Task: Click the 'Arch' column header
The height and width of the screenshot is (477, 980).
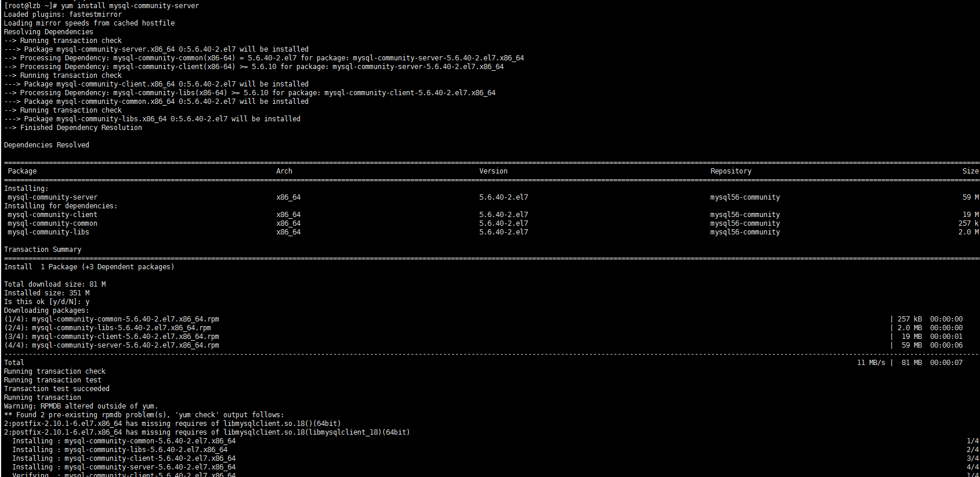Action: (284, 171)
